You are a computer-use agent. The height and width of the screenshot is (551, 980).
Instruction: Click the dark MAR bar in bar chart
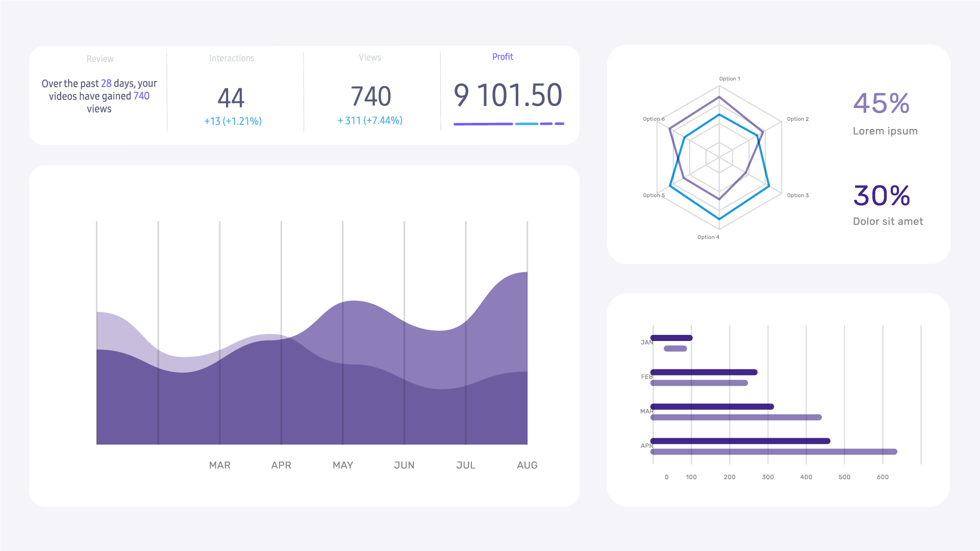click(712, 407)
